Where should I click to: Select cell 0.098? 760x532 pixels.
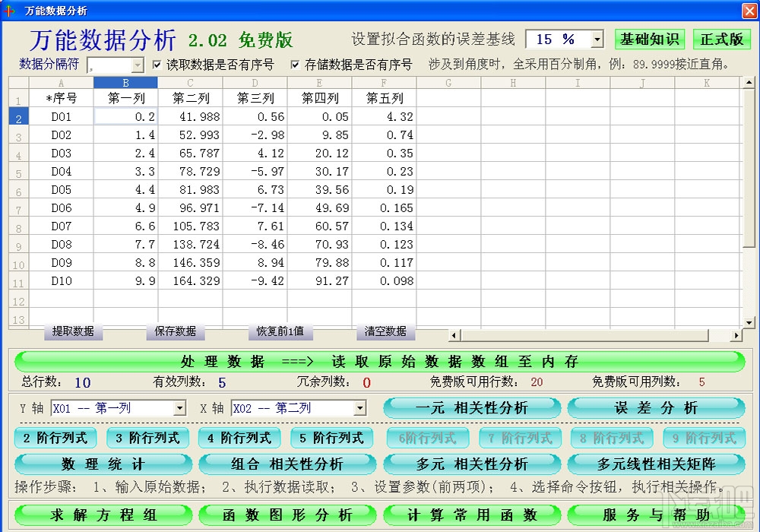[384, 281]
